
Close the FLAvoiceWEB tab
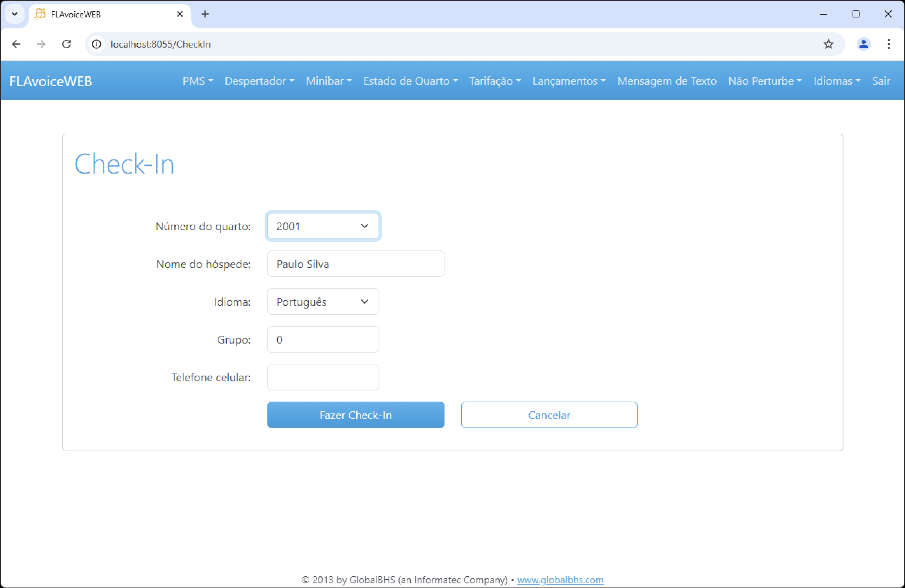180,14
